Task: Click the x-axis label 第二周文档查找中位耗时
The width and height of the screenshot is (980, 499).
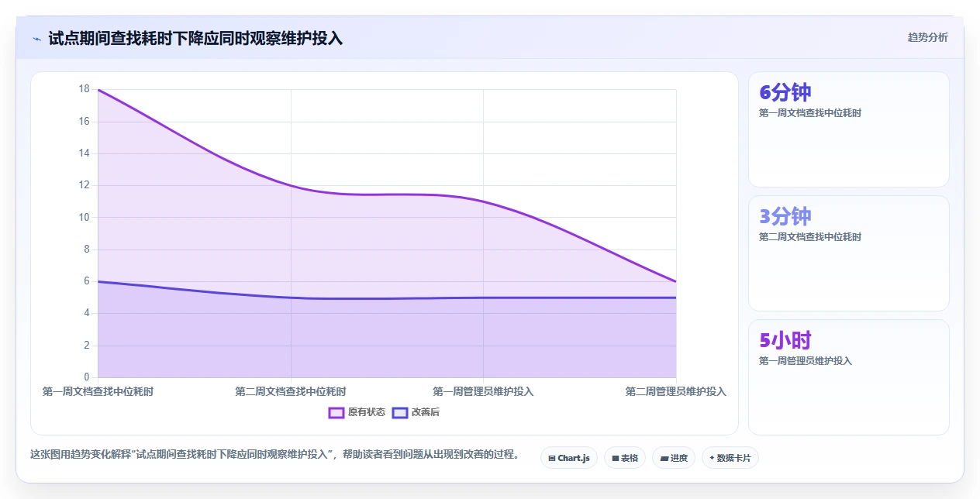Action: (291, 392)
